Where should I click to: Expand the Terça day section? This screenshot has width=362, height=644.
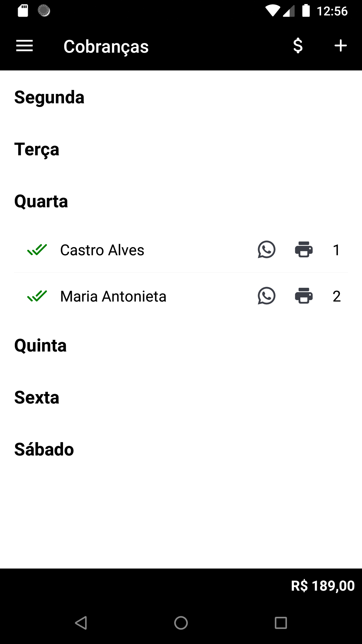coord(37,149)
